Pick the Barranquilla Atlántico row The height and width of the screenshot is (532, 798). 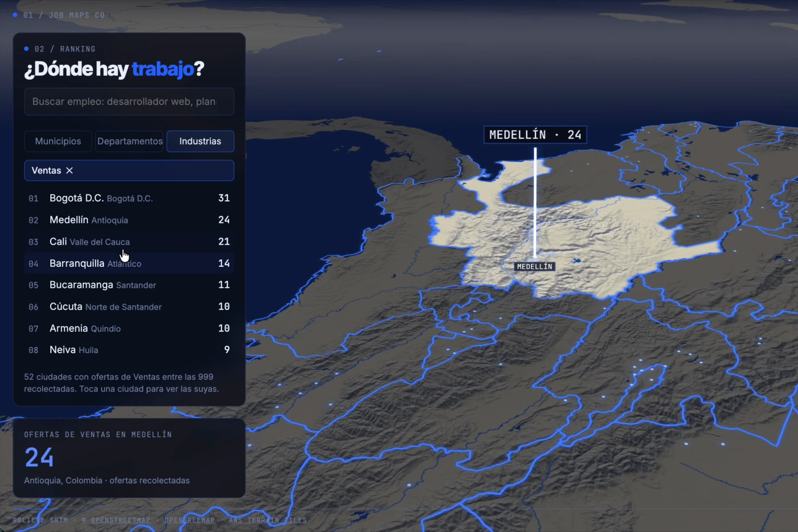(129, 263)
